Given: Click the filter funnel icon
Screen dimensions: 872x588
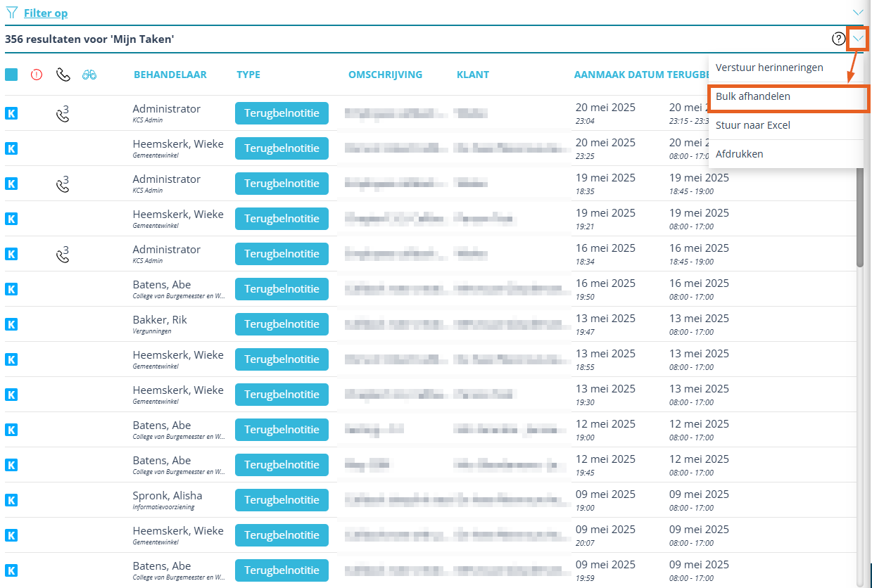Looking at the screenshot, I should [11, 13].
